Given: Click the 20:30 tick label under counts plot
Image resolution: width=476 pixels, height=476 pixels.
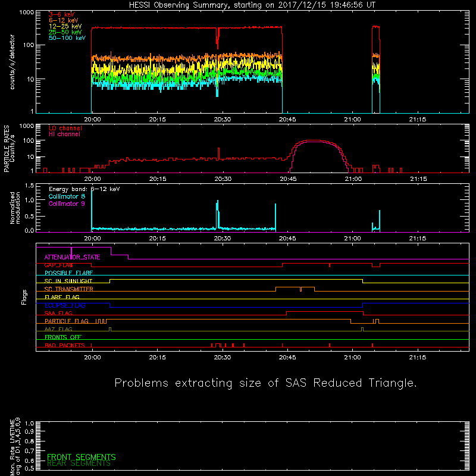Looking at the screenshot, I should pos(222,120).
